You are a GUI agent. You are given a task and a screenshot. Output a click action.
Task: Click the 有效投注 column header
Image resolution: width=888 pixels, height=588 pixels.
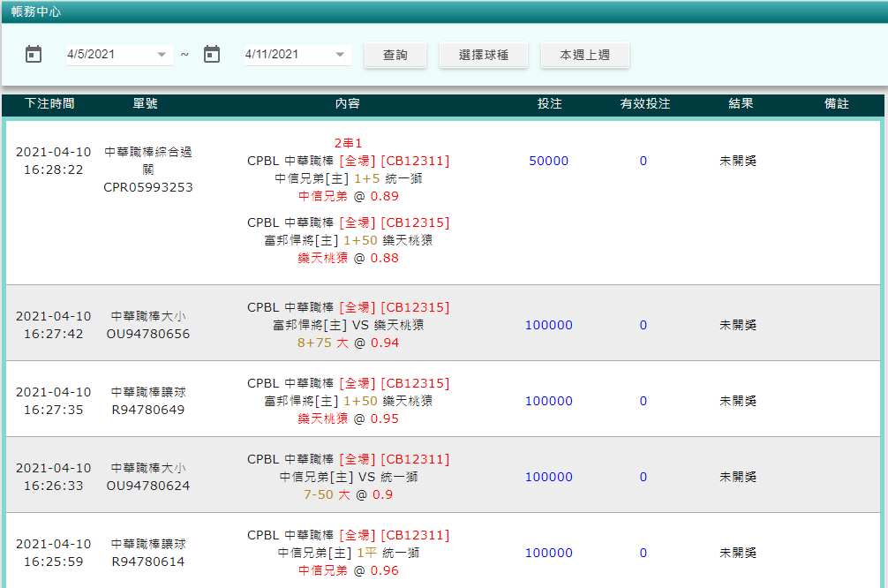pyautogui.click(x=645, y=103)
